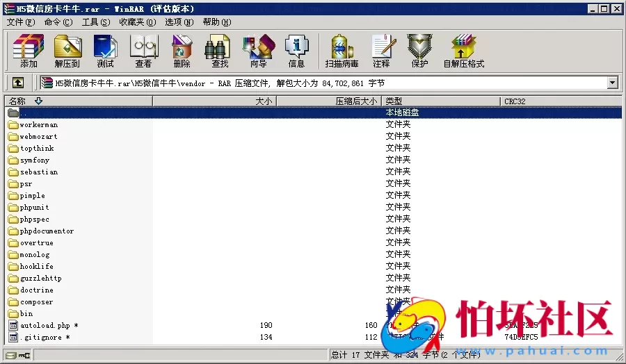The width and height of the screenshot is (626, 364).
Task: Select the workerman folder
Action: point(39,125)
